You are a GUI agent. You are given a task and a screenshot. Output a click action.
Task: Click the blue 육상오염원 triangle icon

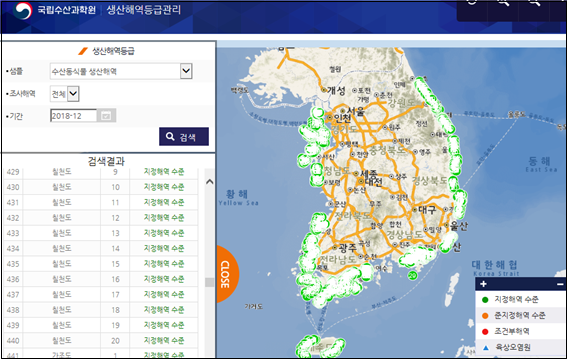486,348
